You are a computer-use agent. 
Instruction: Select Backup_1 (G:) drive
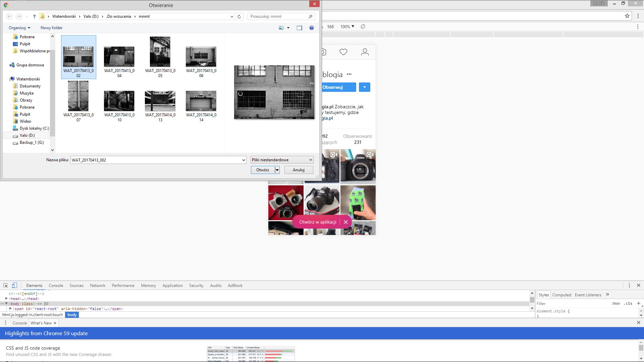click(28, 142)
